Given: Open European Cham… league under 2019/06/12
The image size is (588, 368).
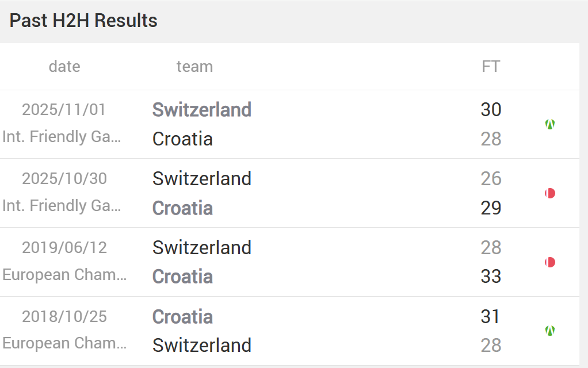Looking at the screenshot, I should 64,275.
